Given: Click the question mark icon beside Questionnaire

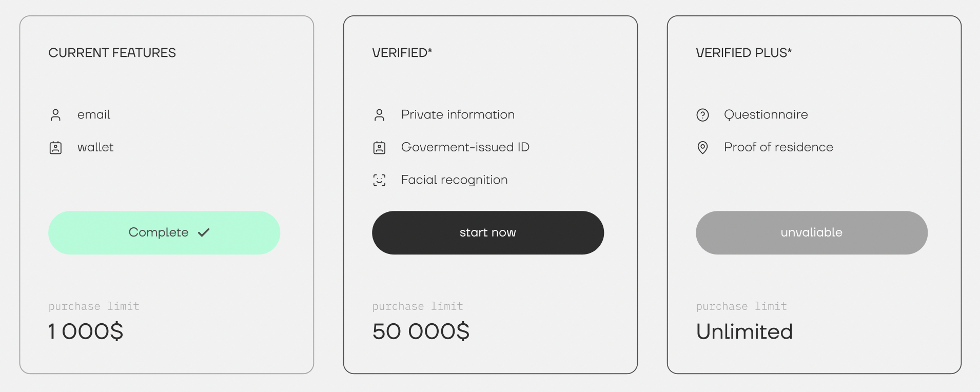Looking at the screenshot, I should pyautogui.click(x=702, y=115).
